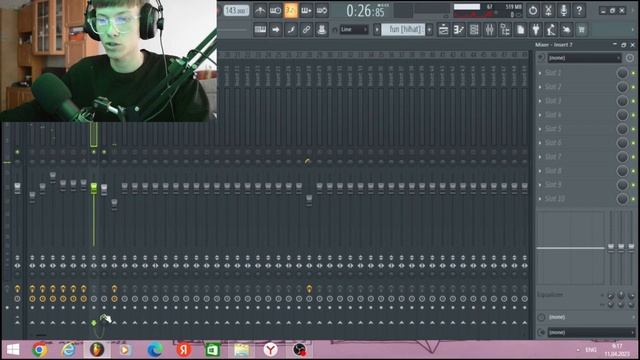Image resolution: width=640 pixels, height=360 pixels.
Task: Open the mixer input (none) dropdown at the top
Action: point(584,58)
